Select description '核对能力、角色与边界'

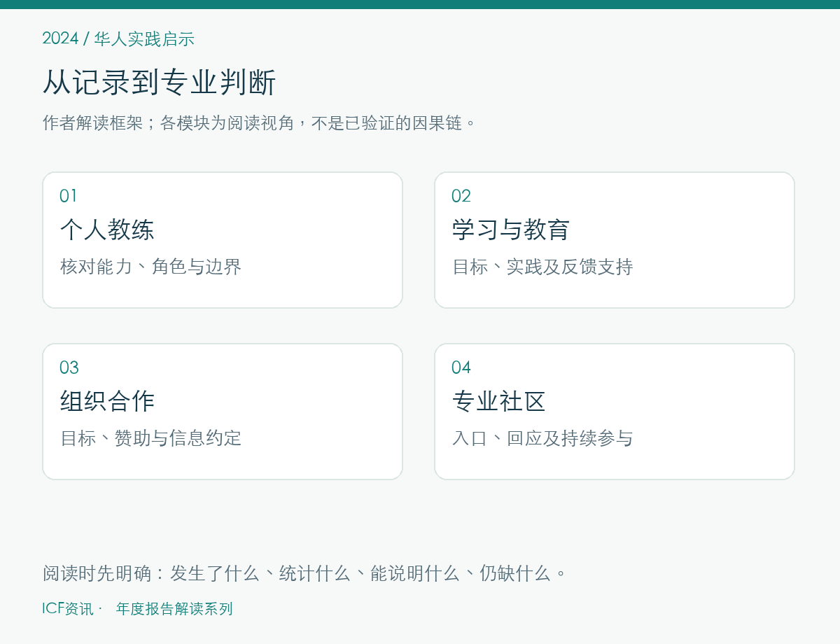click(x=150, y=267)
